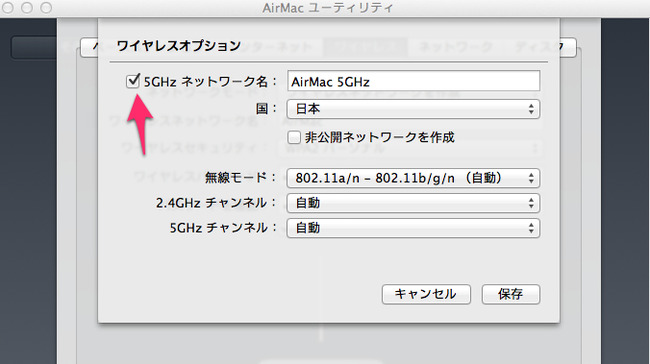Click the zoom window button
Image resolution: width=650 pixels, height=364 pixels.
(46, 7)
